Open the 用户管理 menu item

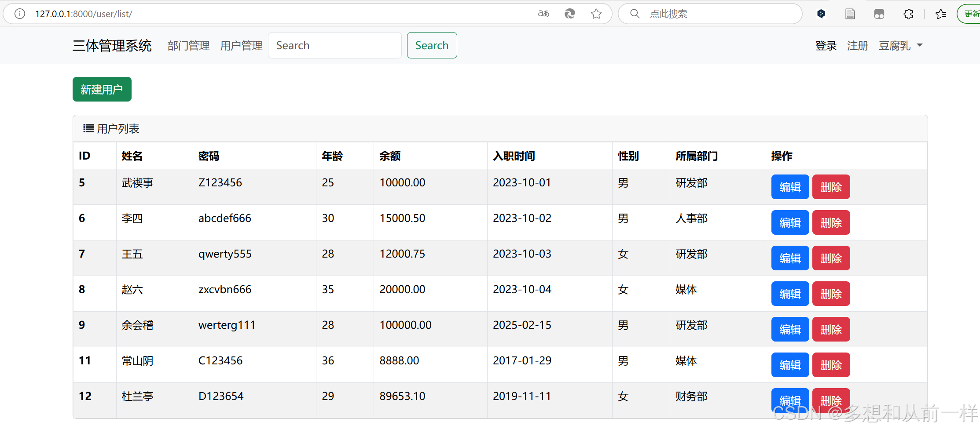point(241,45)
